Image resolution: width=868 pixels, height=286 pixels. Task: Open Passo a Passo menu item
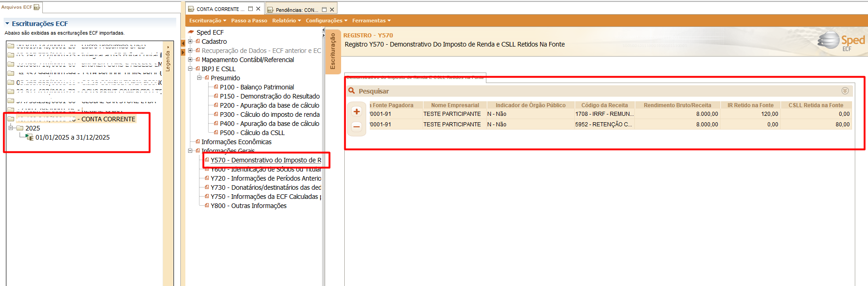pos(249,21)
